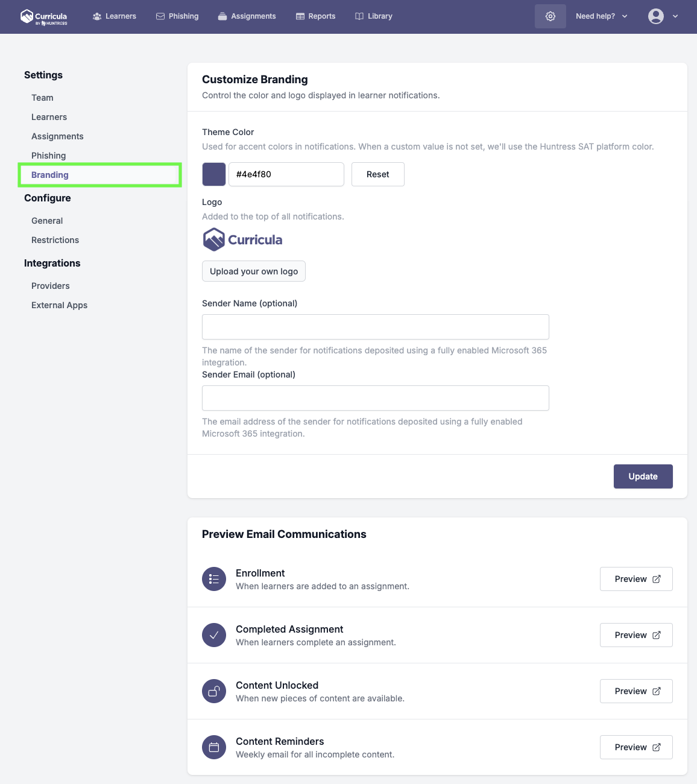Click the Curricula logo in the navbar
The width and height of the screenshot is (697, 784).
click(44, 17)
